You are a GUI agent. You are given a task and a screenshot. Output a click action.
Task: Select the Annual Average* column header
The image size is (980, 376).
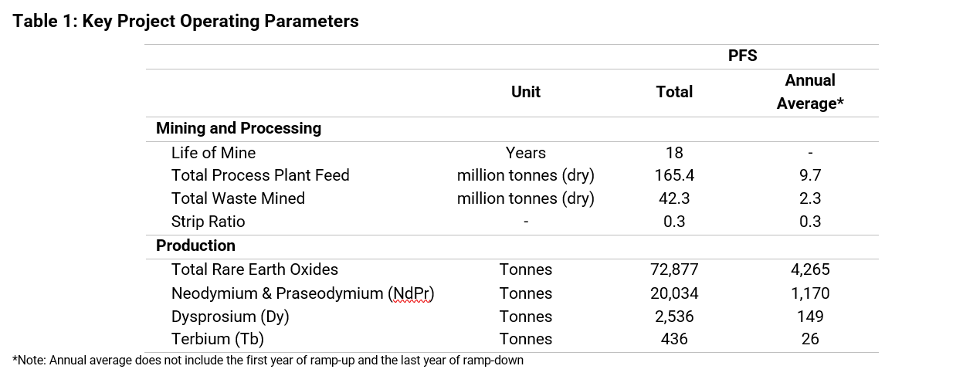[809, 92]
